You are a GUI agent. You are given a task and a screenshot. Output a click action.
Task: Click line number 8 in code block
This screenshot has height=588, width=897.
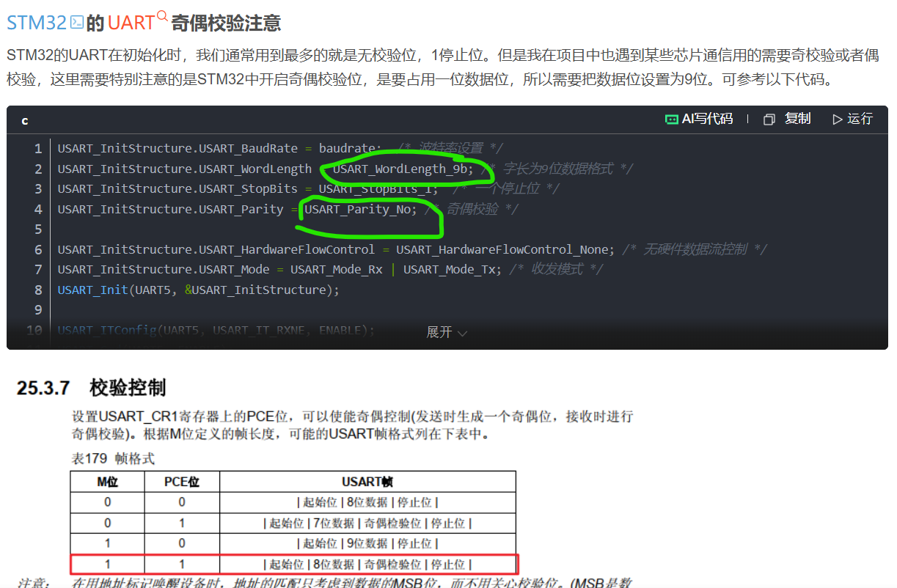38,290
